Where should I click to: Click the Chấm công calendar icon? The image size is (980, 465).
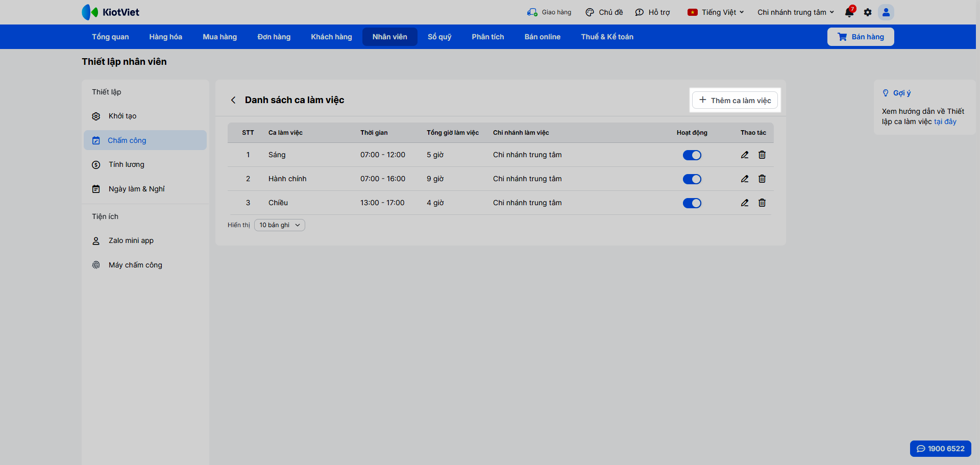click(96, 140)
